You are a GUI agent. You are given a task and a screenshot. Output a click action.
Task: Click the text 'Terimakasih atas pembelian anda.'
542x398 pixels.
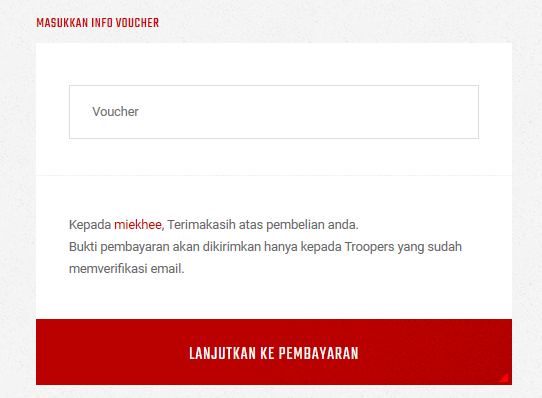263,225
